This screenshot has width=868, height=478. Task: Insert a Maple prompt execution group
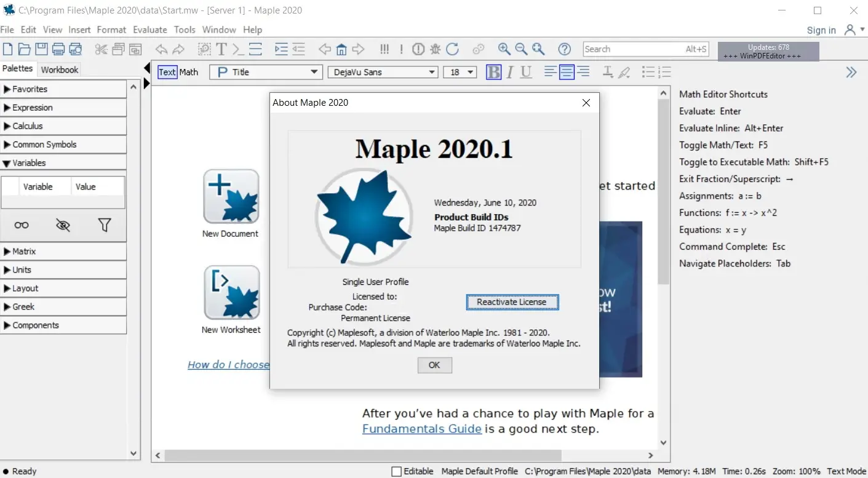[239, 49]
